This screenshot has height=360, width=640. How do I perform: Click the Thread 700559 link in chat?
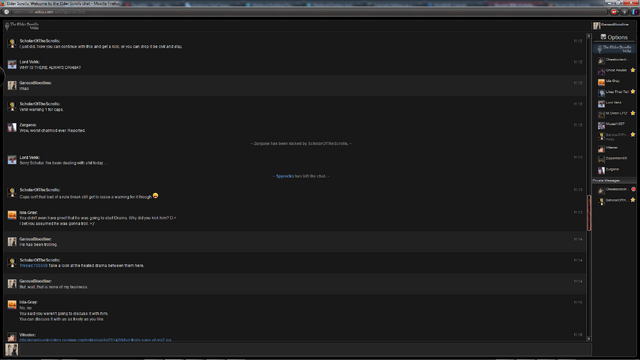pos(33,266)
